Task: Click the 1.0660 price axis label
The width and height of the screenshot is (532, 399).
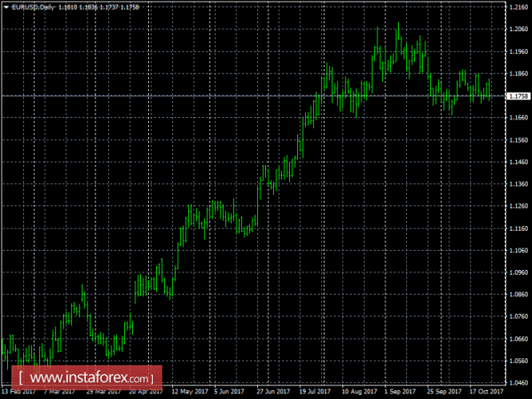Action: click(x=518, y=338)
